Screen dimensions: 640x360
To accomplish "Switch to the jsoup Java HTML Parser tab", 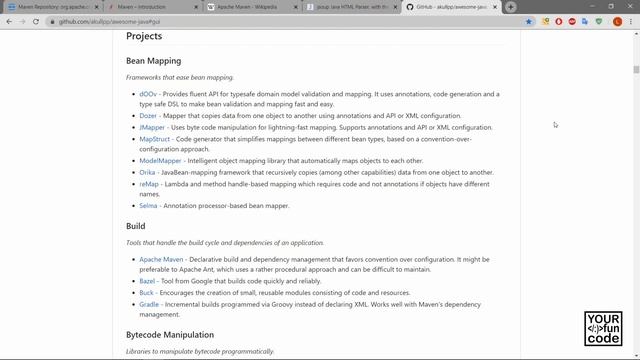I will click(351, 7).
